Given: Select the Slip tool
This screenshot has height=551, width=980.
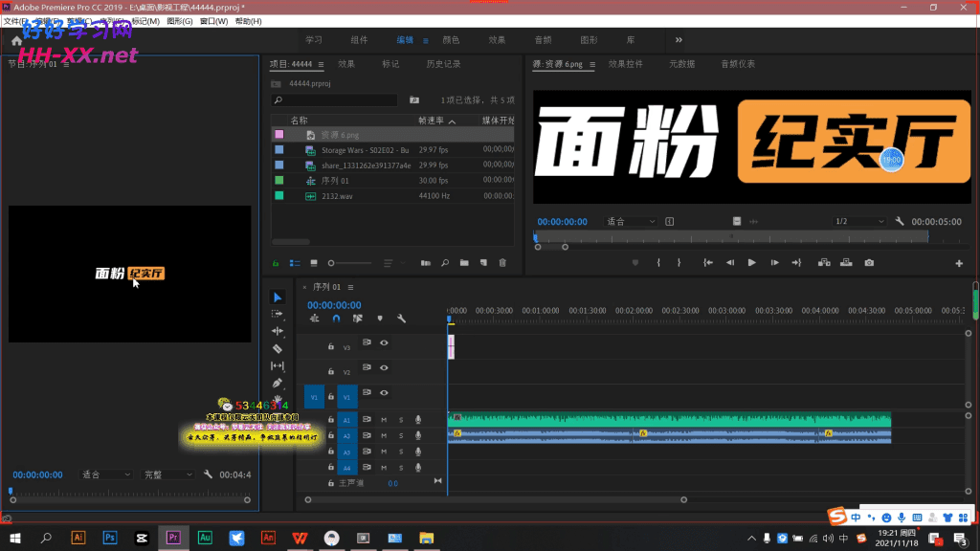Looking at the screenshot, I should pos(278,366).
